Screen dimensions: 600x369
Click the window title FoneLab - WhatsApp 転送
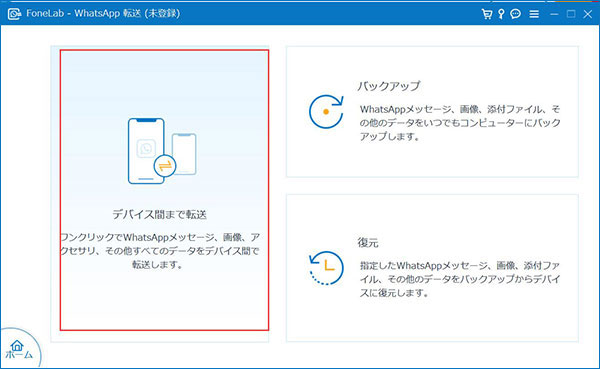[103, 13]
